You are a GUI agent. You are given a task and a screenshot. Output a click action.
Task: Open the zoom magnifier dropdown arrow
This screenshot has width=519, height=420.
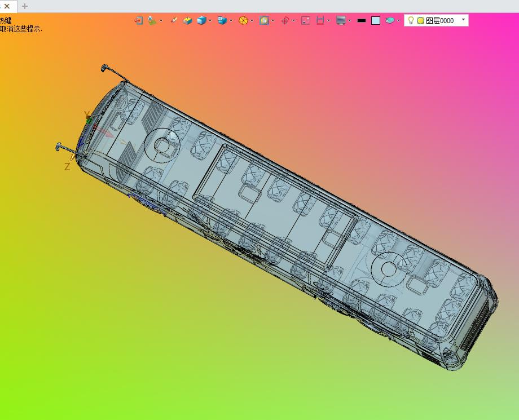click(x=272, y=21)
